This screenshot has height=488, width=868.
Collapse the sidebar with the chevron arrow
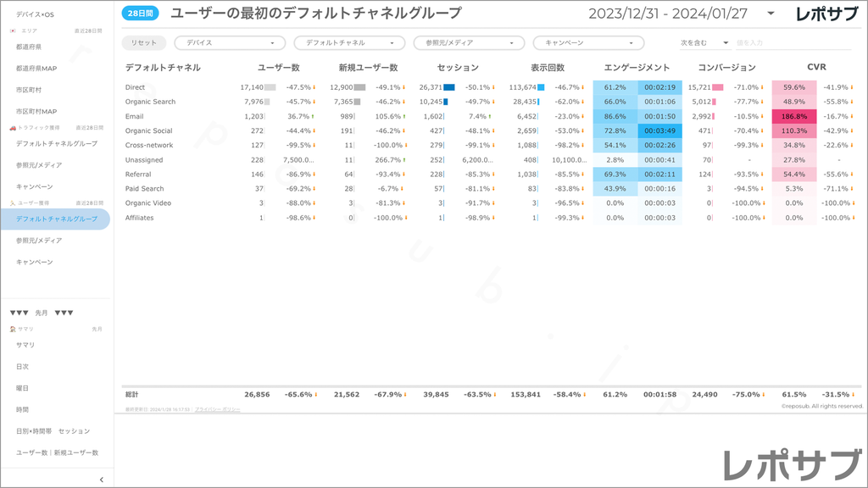[x=101, y=480]
